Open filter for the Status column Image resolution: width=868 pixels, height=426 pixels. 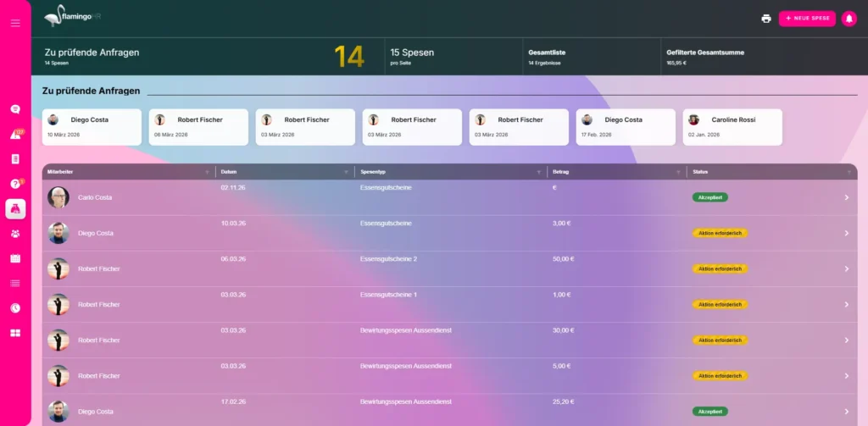849,172
